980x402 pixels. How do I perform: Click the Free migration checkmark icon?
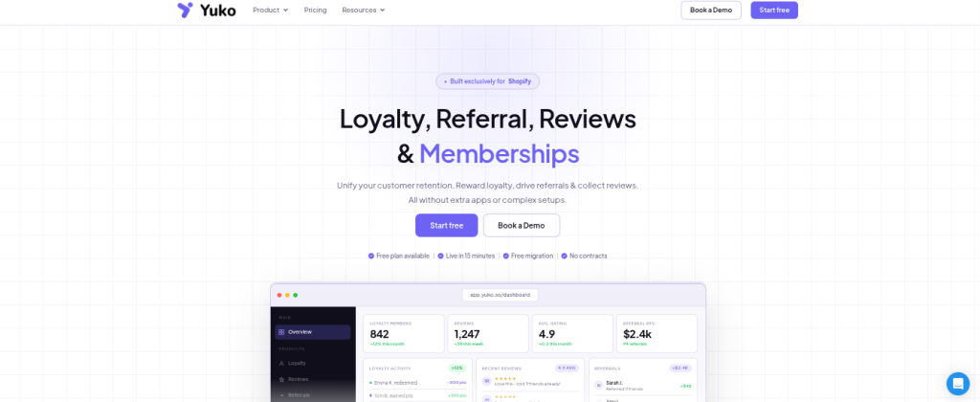click(505, 256)
